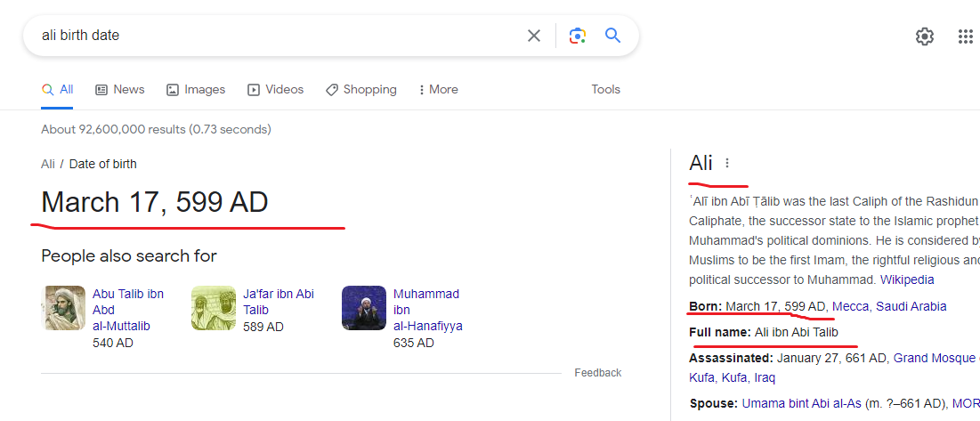This screenshot has width=980, height=421.
Task: Follow the Wikipedia source link
Action: point(907,279)
